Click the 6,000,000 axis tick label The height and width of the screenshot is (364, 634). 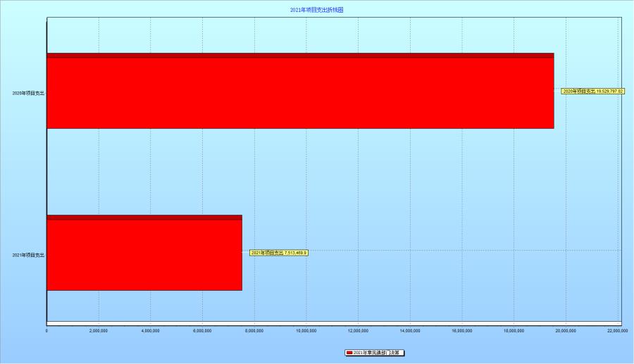pos(203,330)
